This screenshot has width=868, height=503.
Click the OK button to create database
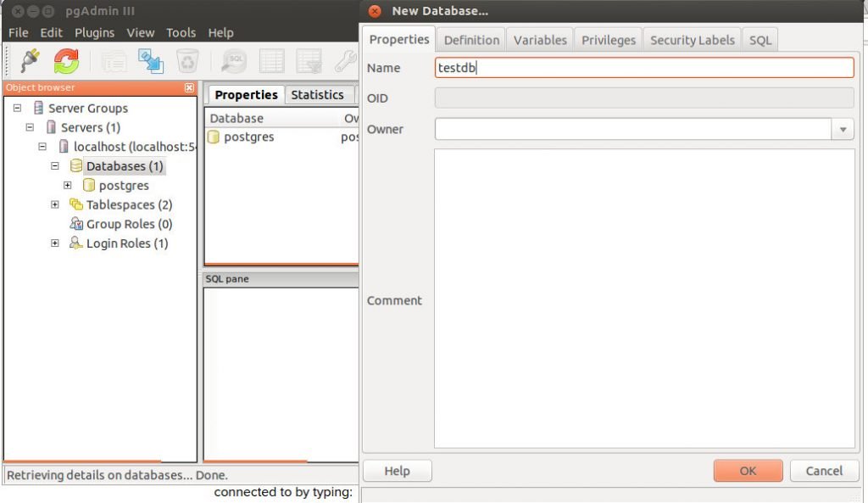747,470
